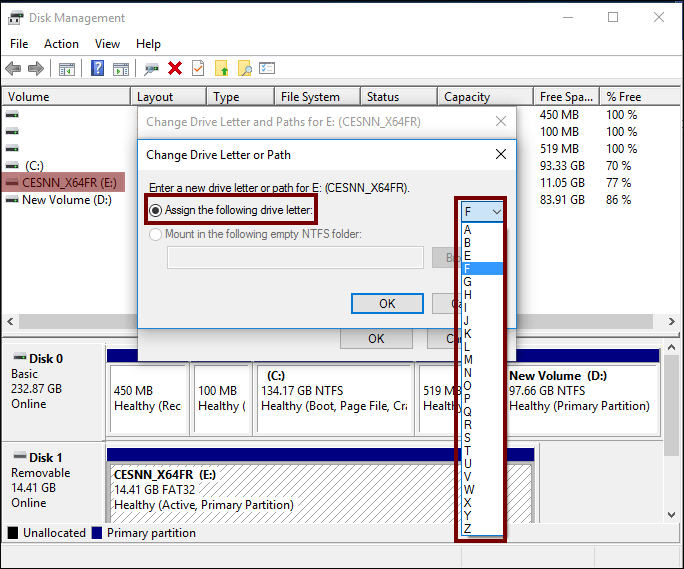Click the properties checkmark page icon
The width and height of the screenshot is (684, 569).
point(198,69)
